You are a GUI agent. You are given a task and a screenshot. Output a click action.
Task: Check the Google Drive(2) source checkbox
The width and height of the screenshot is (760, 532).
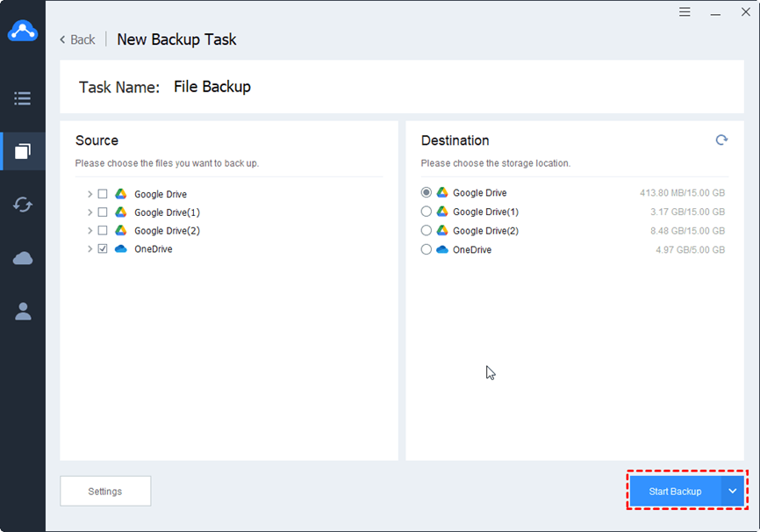[x=103, y=230]
